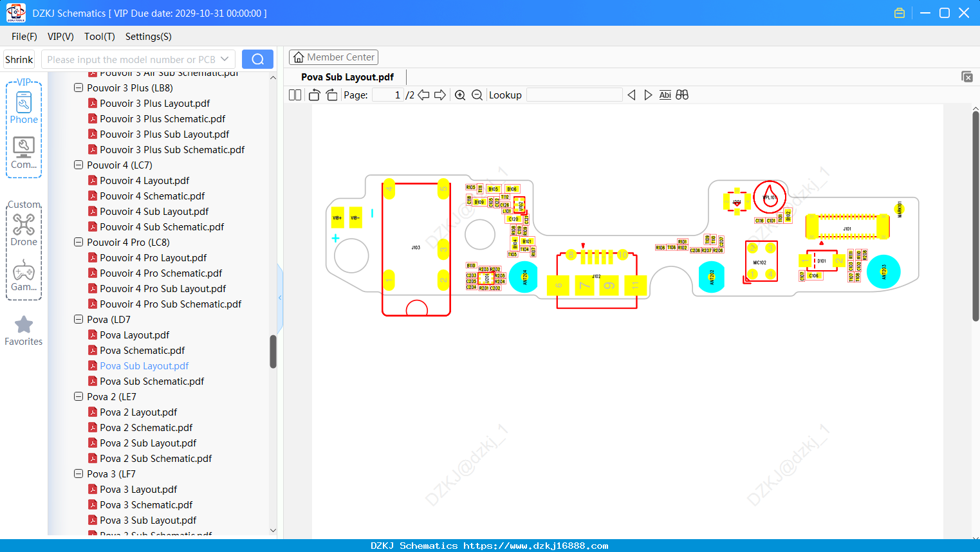
Task: Collapse the Pouvoir 4 Pro (LC8) folder
Action: coord(79,242)
